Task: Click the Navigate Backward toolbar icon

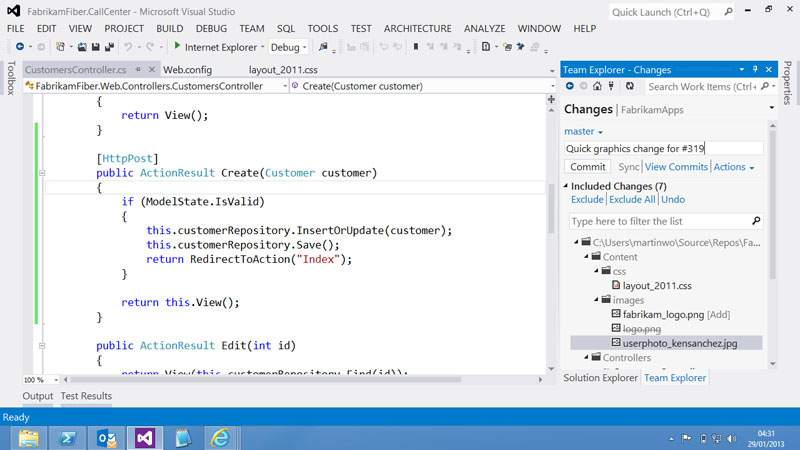Action: pyautogui.click(x=19, y=47)
